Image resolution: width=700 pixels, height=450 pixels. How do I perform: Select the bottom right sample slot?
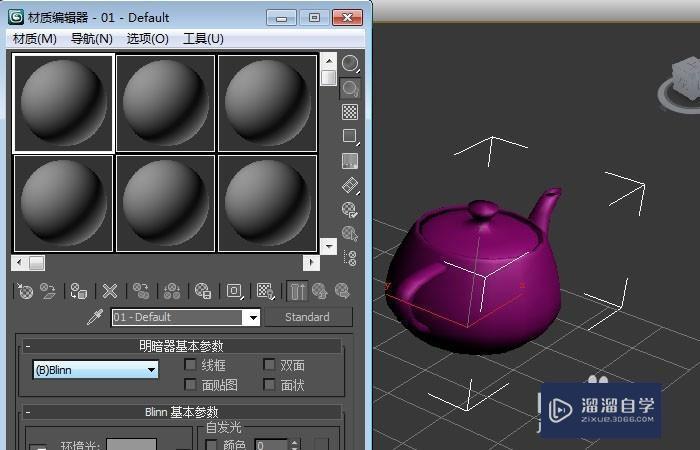coord(267,204)
